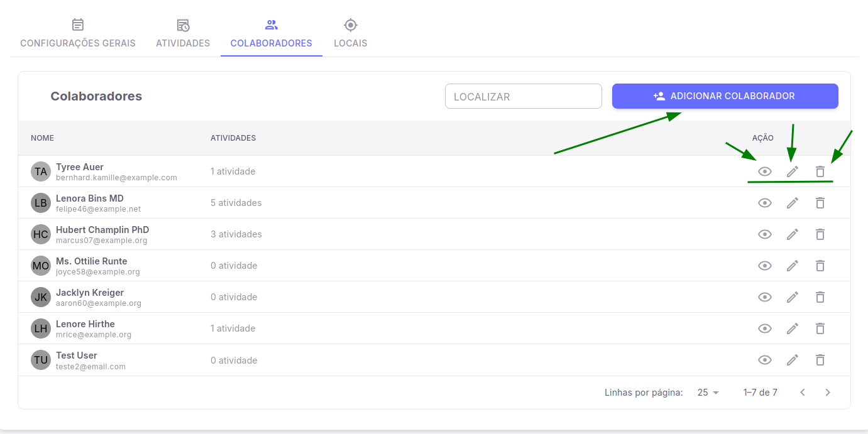The image size is (868, 434).
Task: Click the edit pencil for Tyree Auer
Action: click(793, 171)
